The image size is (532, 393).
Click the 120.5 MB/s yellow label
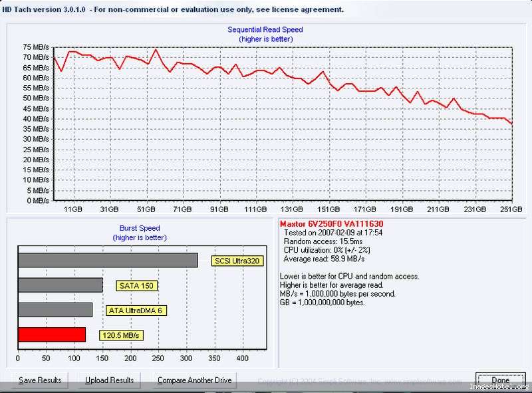pyautogui.click(x=121, y=335)
